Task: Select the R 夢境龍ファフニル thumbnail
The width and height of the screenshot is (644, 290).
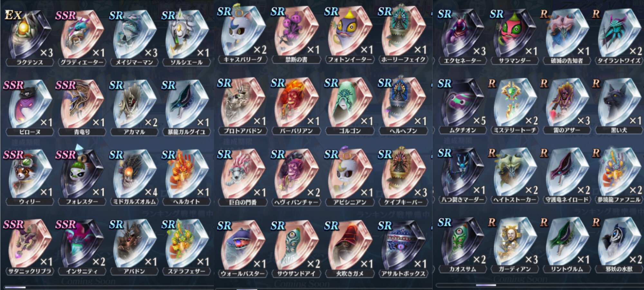Action: click(618, 172)
